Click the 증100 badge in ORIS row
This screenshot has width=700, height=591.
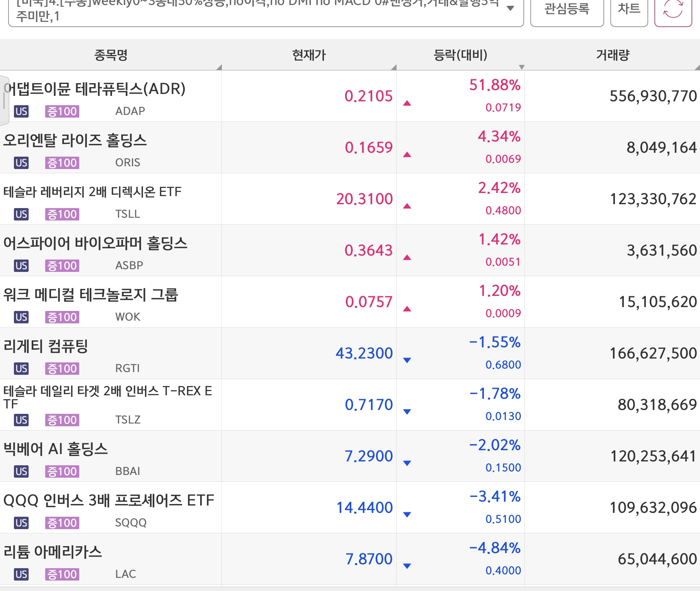pos(62,163)
